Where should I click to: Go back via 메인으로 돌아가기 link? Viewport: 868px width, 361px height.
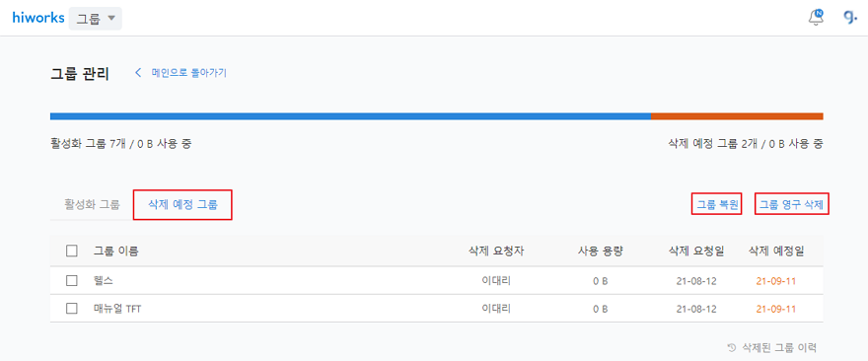[x=188, y=73]
